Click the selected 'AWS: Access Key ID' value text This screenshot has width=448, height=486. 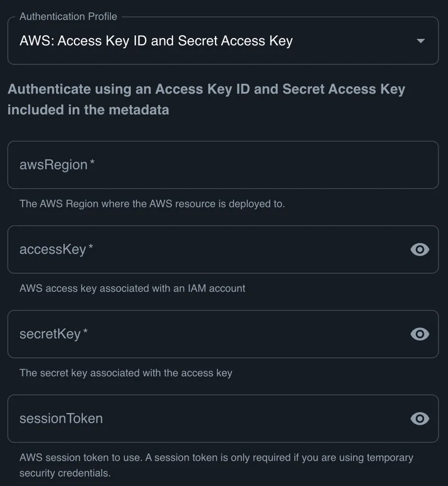tap(156, 41)
